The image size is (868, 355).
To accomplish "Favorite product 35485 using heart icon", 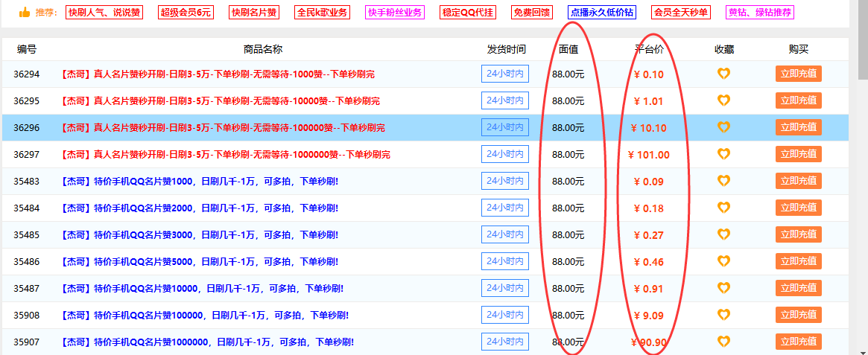I will [723, 234].
